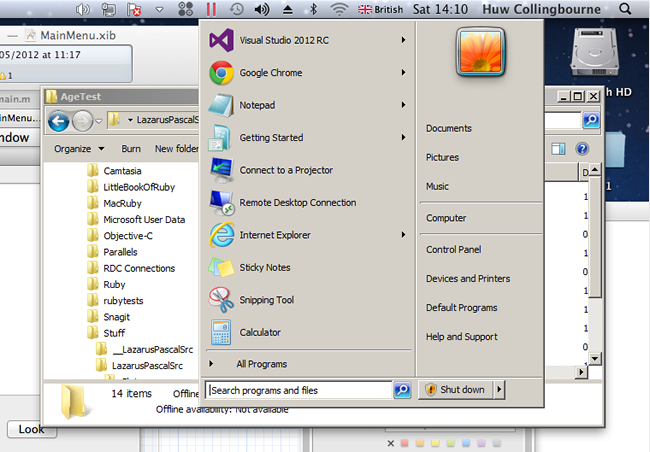Open Devices and Printers
The image size is (650, 452).
pyautogui.click(x=468, y=279)
